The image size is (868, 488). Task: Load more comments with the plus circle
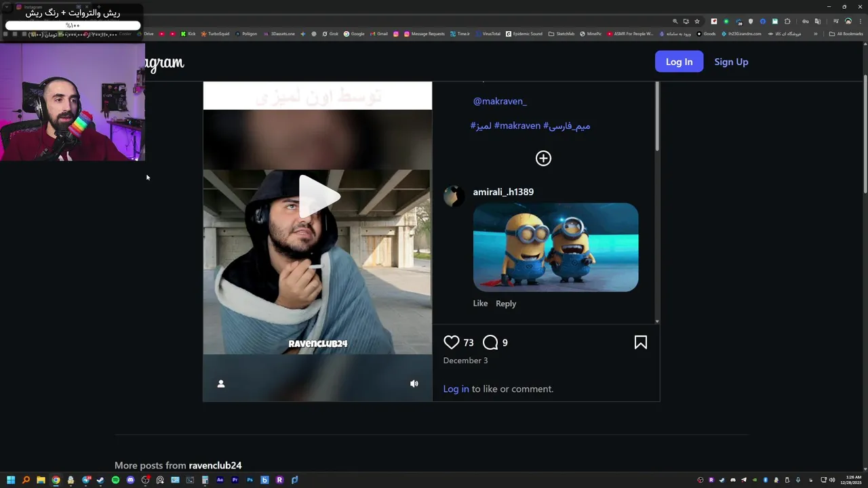tap(543, 158)
